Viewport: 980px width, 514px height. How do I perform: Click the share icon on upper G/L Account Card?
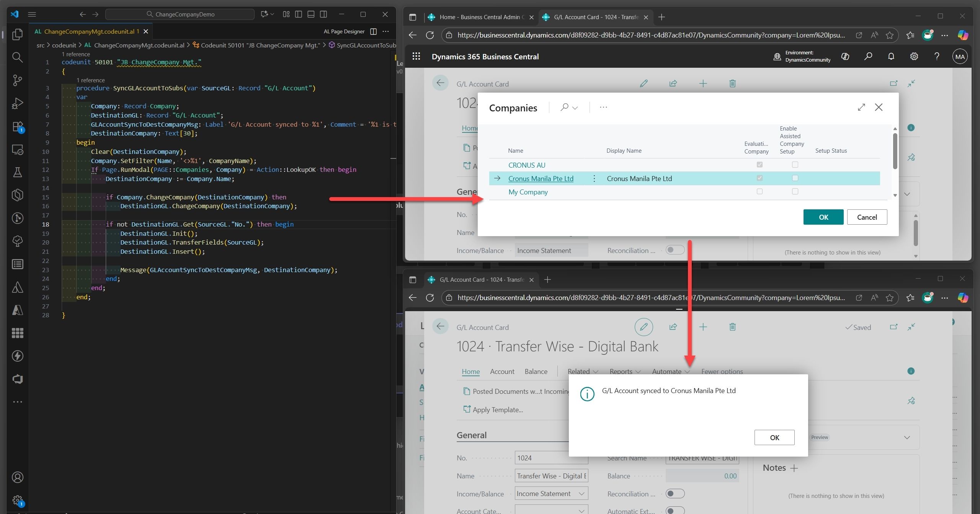[673, 83]
